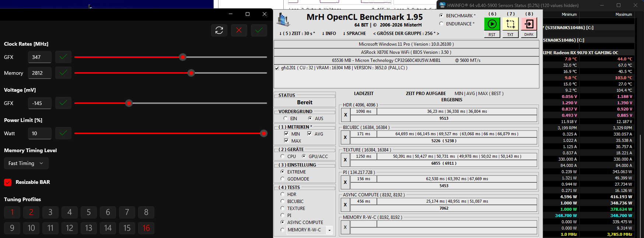Select VORDERGRUND EIN radio button
The width and height of the screenshot is (644, 238).
(286, 118)
